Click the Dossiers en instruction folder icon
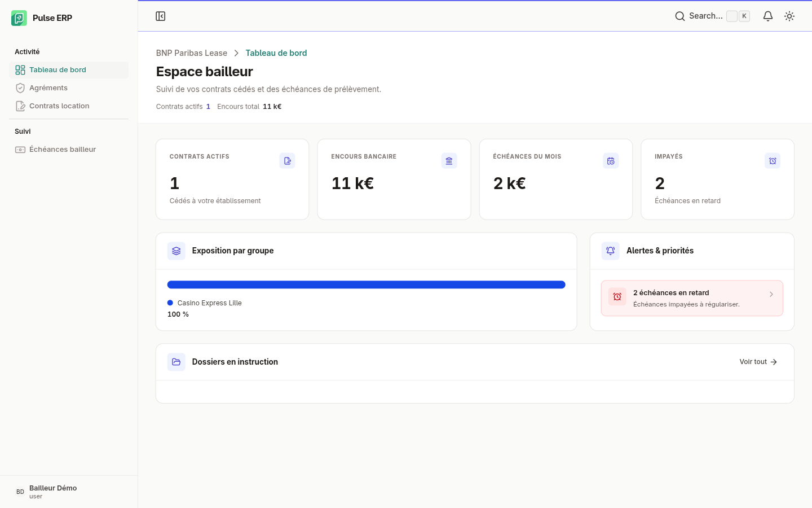The width and height of the screenshot is (812, 508). pos(176,362)
